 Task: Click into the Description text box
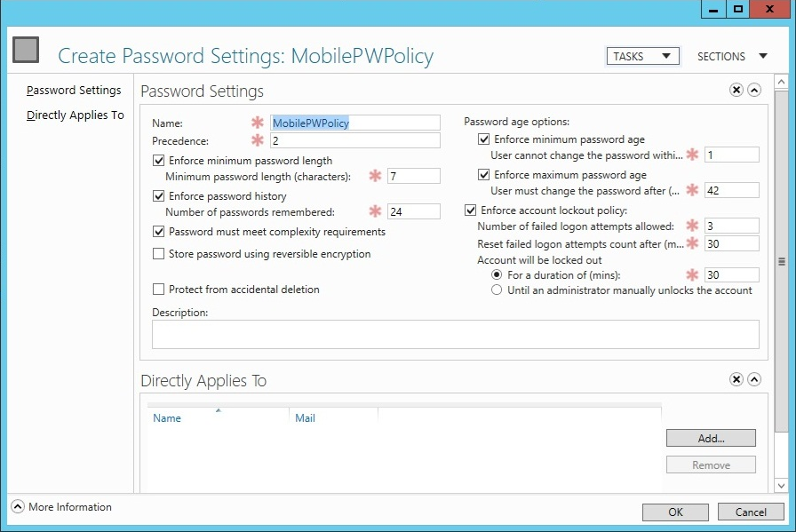click(x=455, y=334)
